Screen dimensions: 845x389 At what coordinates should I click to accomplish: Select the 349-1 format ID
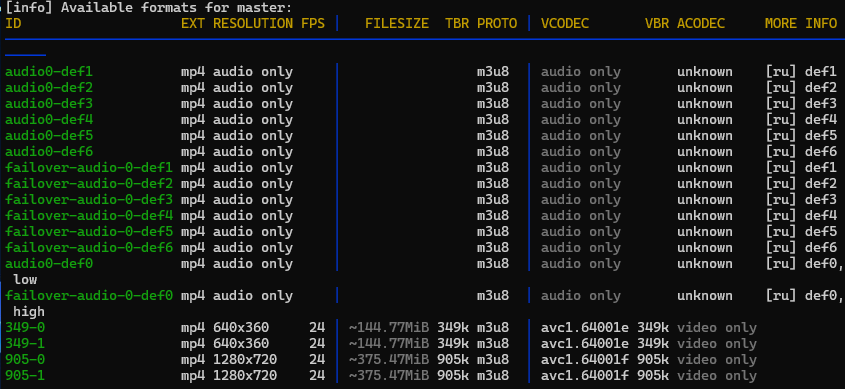coord(25,344)
